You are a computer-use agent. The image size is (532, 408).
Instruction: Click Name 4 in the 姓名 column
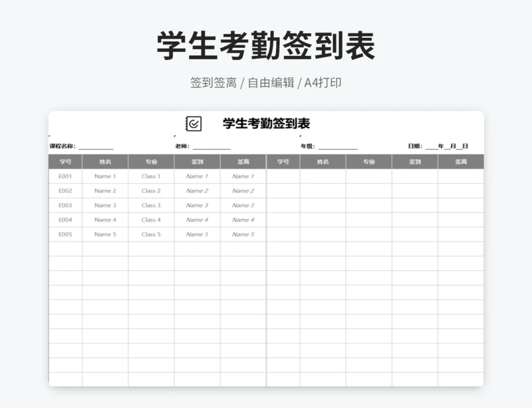105,220
